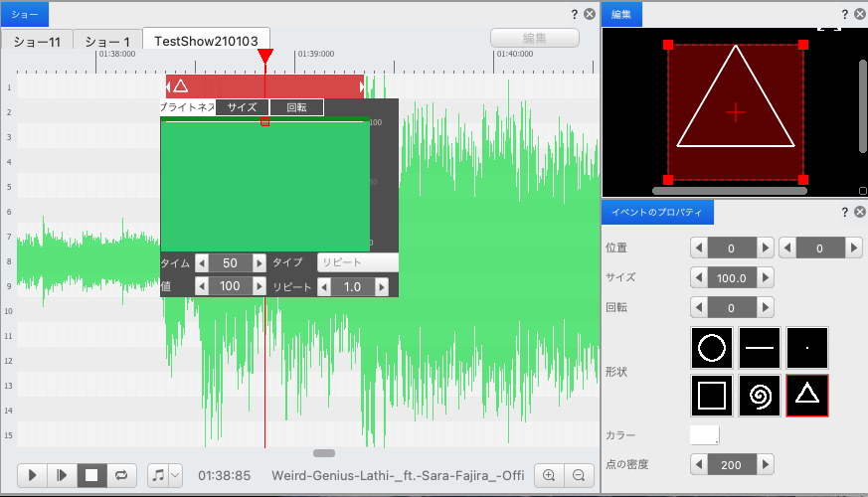Decrease 点の密度 value
868x497 pixels.
click(x=699, y=464)
